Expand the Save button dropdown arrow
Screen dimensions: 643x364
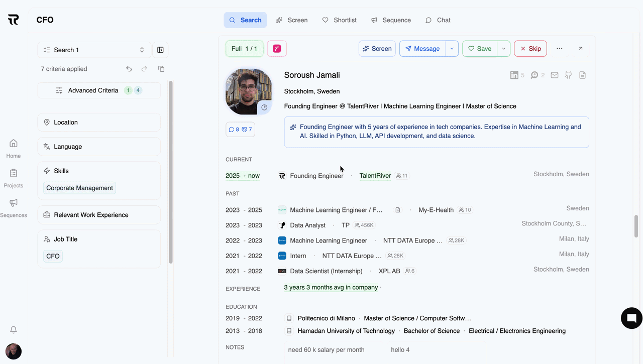[504, 49]
